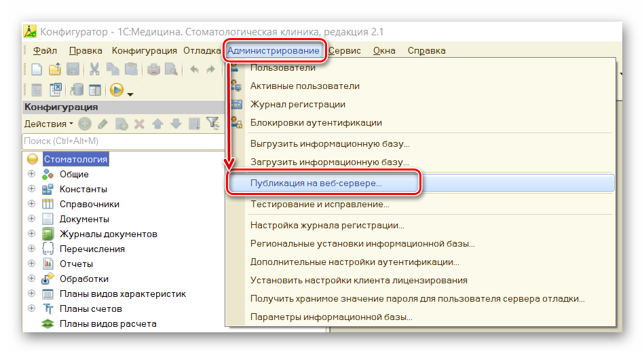The height and width of the screenshot is (354, 644).
Task: Open the Отладка menu
Action: pos(202,50)
